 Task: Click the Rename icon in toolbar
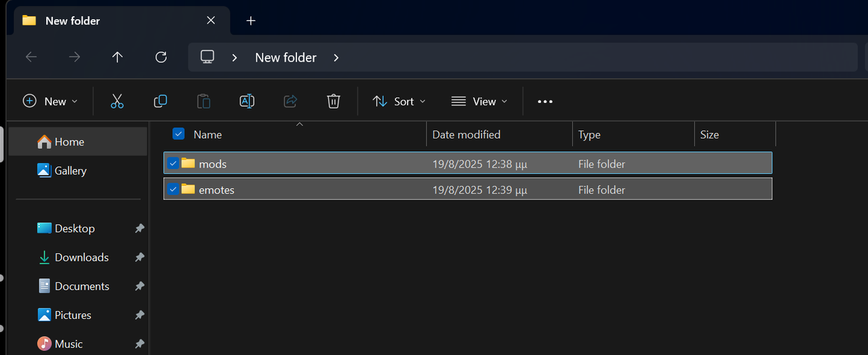[x=247, y=101]
